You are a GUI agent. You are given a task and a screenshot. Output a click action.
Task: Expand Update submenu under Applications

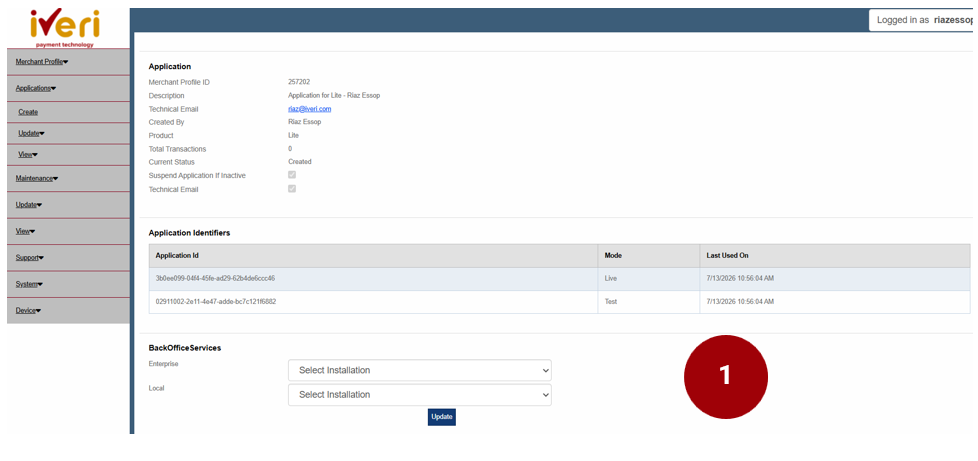31,133
